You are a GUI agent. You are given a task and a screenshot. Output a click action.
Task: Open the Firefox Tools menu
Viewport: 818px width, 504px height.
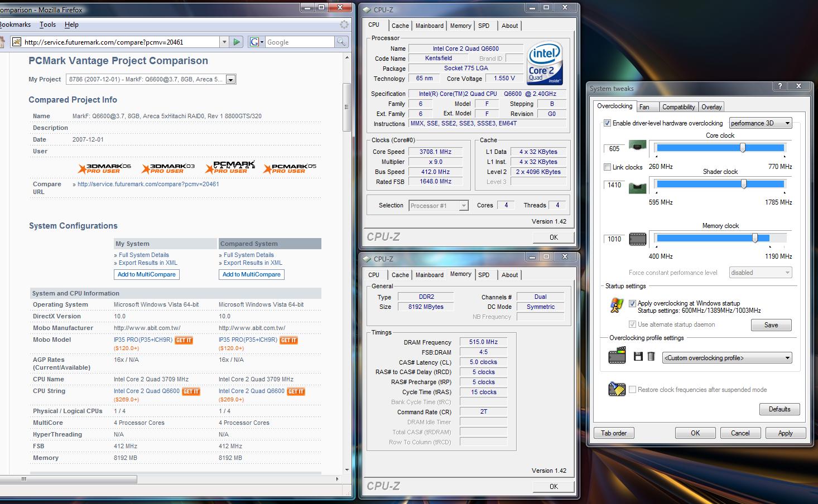(47, 25)
